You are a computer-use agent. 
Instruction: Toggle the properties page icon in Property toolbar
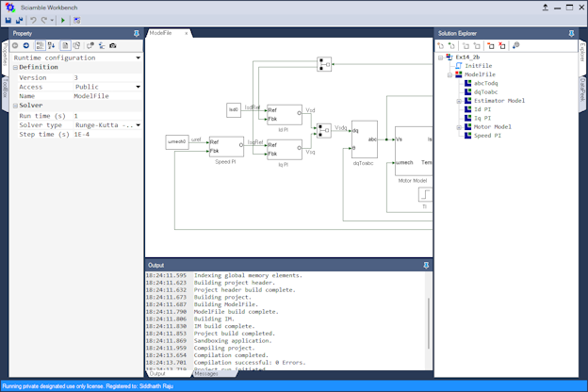click(x=65, y=45)
